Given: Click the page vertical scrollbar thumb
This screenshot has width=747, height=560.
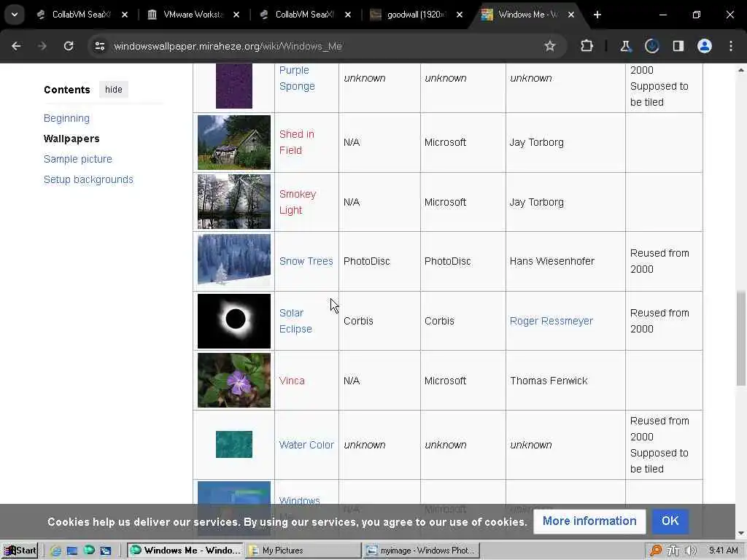Looking at the screenshot, I should (741, 338).
